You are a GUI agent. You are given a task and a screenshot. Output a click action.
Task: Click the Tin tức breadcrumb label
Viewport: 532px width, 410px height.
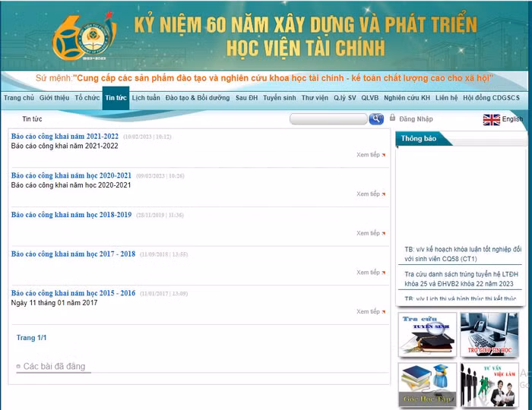click(32, 119)
